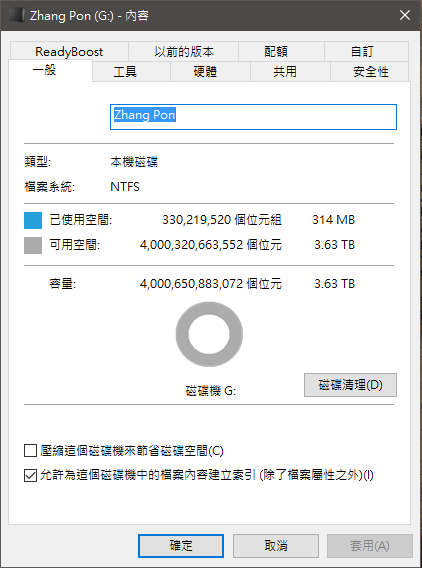Image resolution: width=422 pixels, height=568 pixels.
Task: Click the Zhang Pon volume name field
Action: click(x=253, y=117)
